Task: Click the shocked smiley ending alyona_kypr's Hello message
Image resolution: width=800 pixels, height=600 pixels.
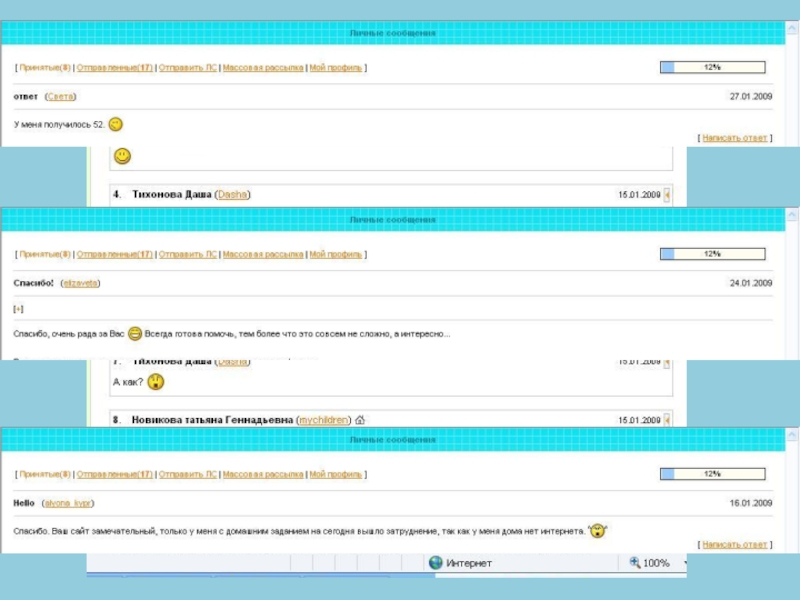Action: click(x=598, y=531)
